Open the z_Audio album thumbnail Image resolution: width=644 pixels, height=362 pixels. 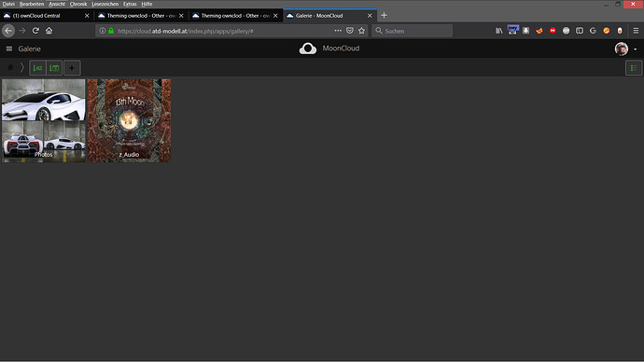click(129, 120)
